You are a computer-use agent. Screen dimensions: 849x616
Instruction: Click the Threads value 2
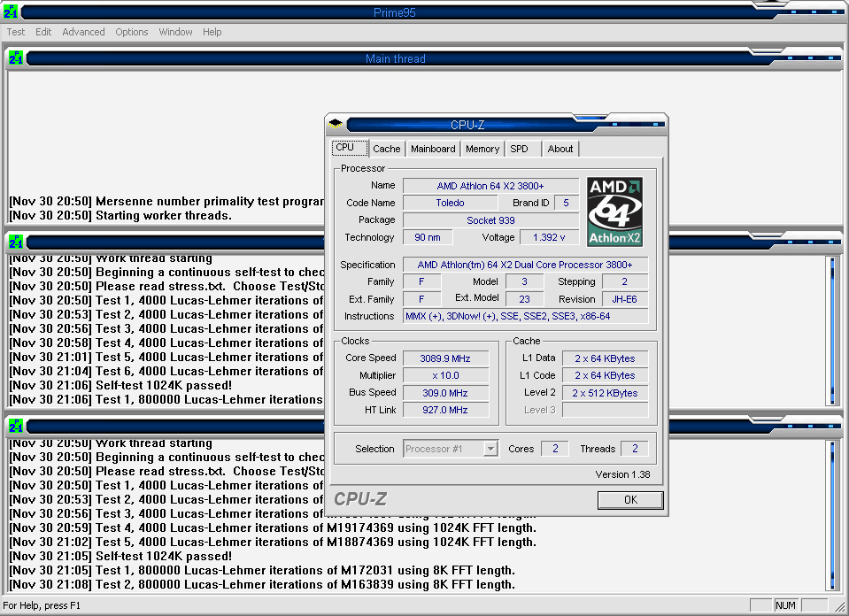click(635, 449)
